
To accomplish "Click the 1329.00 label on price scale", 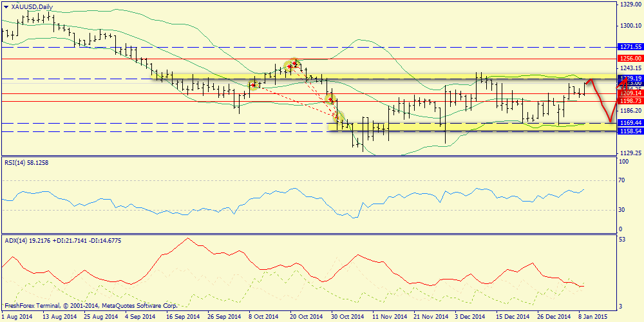I will point(629,5).
